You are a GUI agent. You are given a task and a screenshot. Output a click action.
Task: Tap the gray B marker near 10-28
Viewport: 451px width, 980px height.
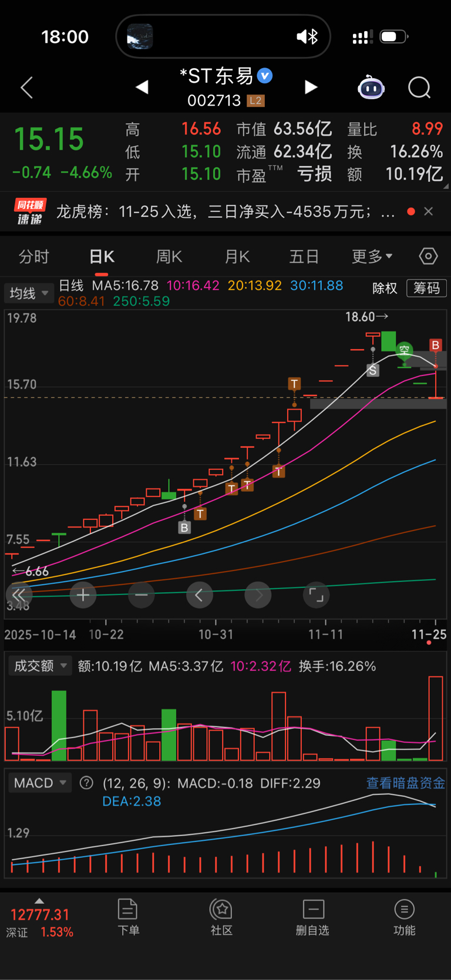[x=184, y=528]
